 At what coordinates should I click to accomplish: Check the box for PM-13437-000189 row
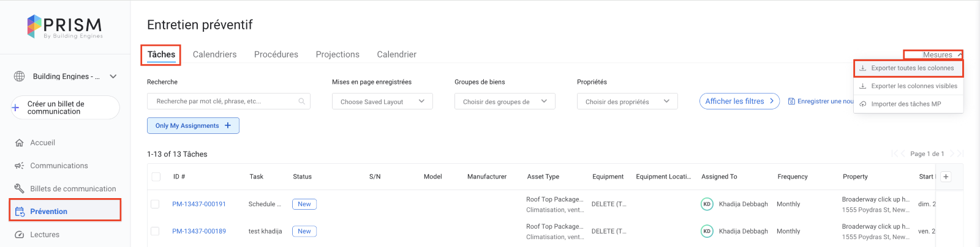(x=155, y=231)
